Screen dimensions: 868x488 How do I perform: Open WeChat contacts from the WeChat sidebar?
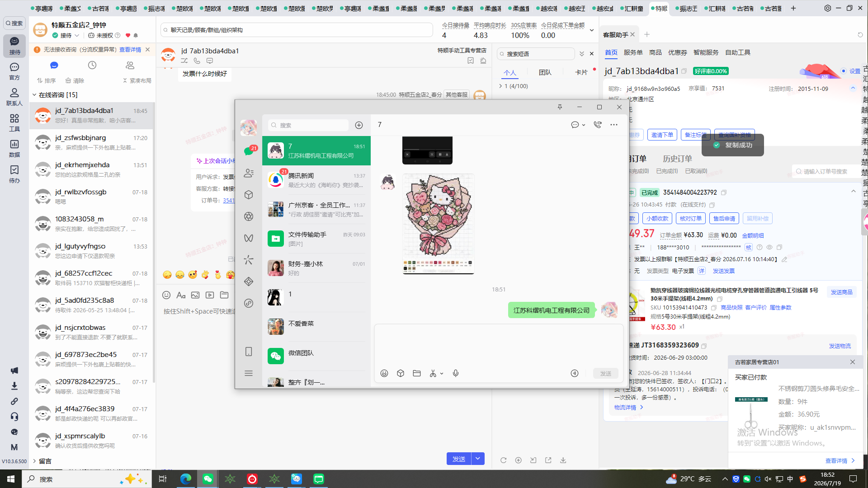(249, 173)
